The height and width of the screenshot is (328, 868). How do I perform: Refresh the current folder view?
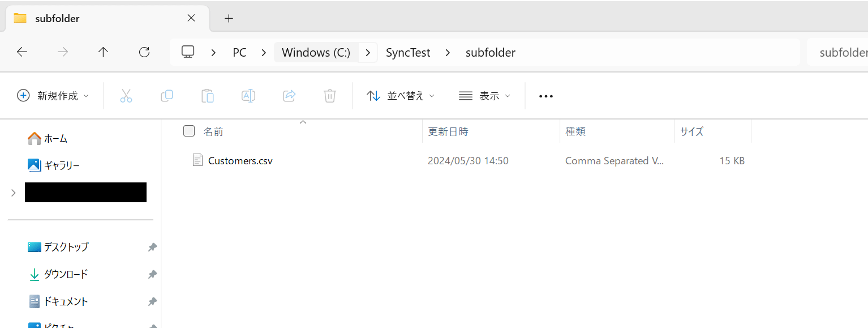(144, 52)
